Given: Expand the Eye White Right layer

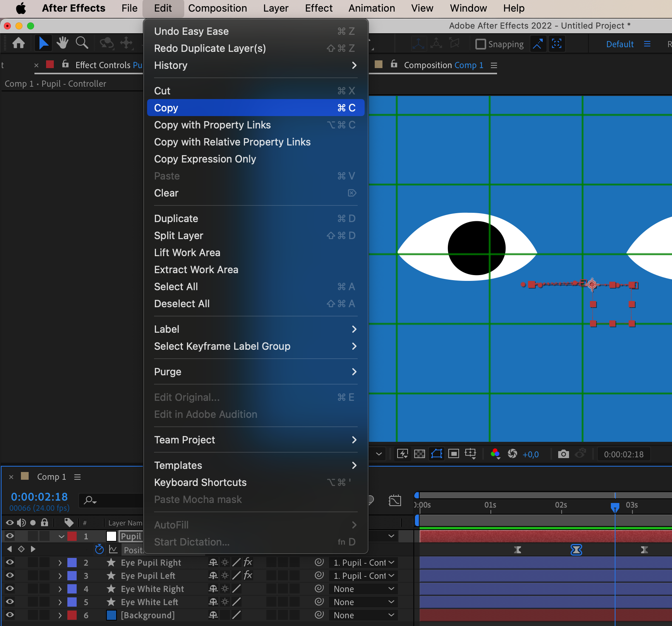Looking at the screenshot, I should click(x=60, y=589).
